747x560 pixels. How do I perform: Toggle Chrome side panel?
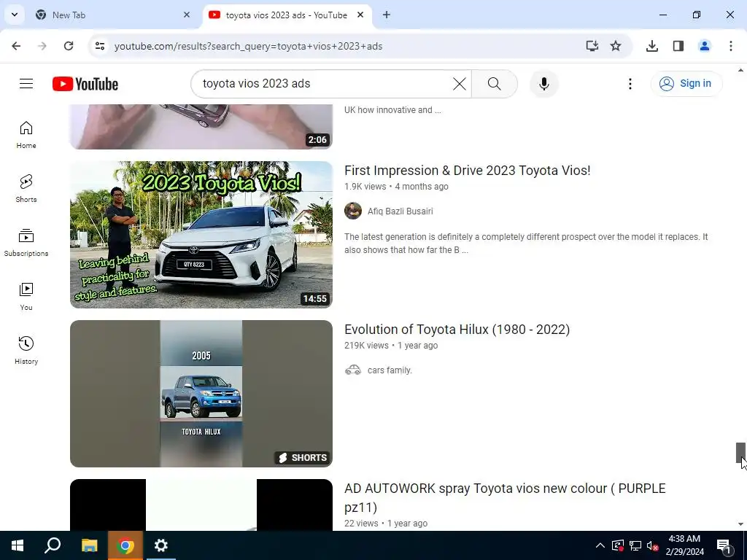click(x=678, y=46)
